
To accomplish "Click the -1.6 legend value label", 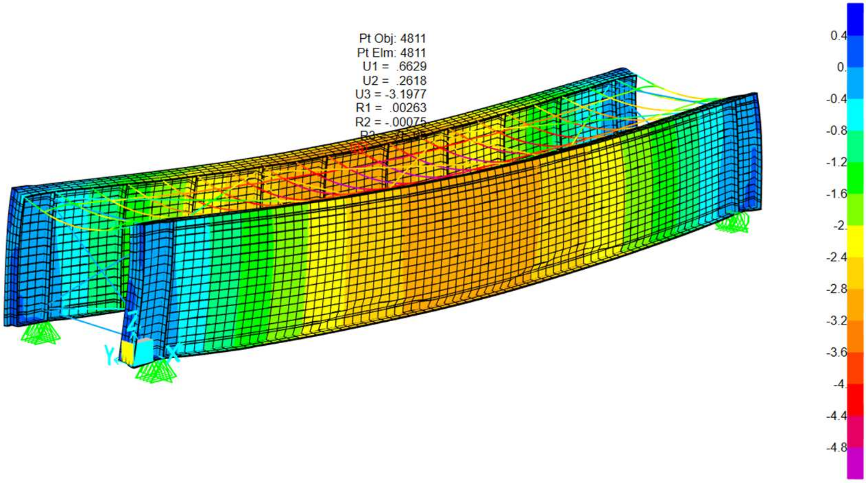I will click(x=836, y=194).
